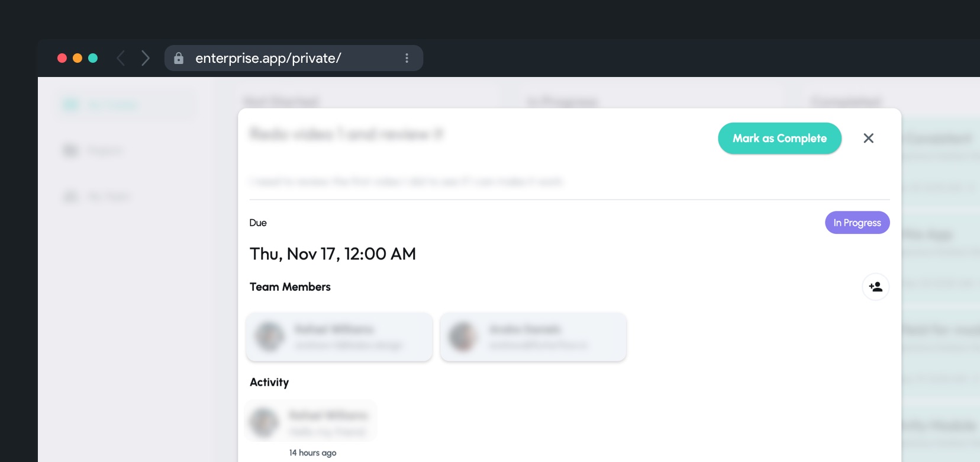Click the 14 hours ago timestamp
This screenshot has height=462, width=980.
point(312,453)
